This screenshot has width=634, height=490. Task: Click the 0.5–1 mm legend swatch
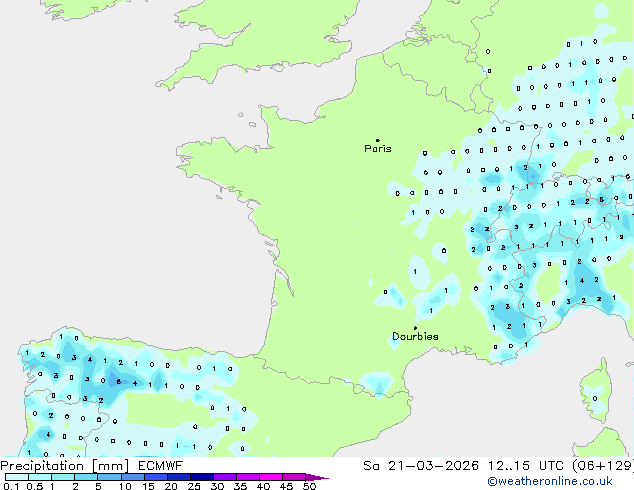(40, 477)
